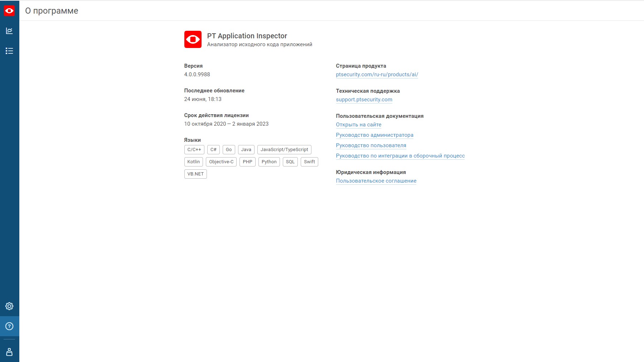Screen dimensions: 644x362
Task: Click the Java language tag
Action: click(x=246, y=150)
